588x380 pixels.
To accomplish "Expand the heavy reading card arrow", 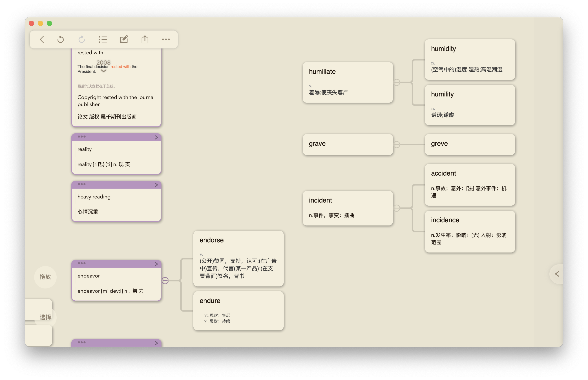I will pyautogui.click(x=156, y=185).
